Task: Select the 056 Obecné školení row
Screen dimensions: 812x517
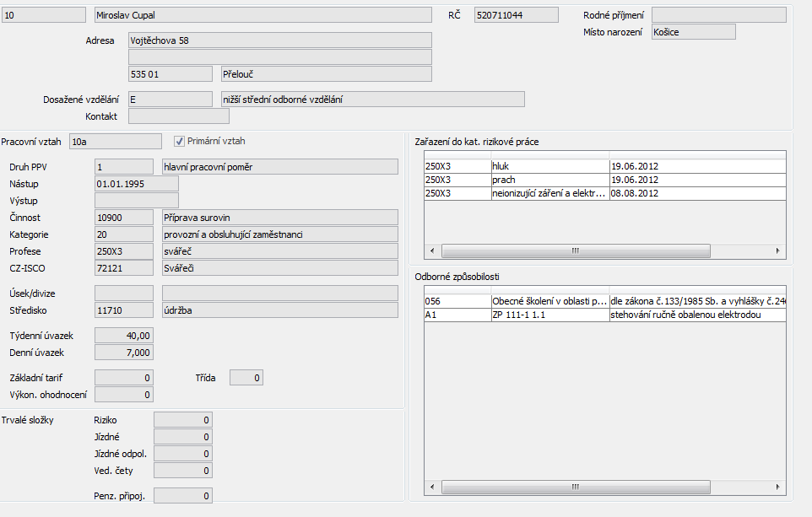Action: point(549,301)
